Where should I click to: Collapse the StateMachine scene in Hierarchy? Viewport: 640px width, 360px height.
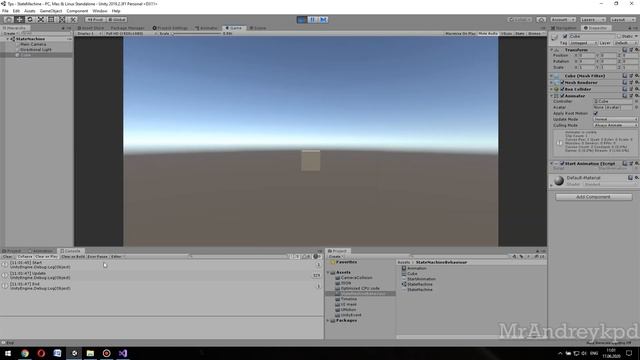coord(8,39)
